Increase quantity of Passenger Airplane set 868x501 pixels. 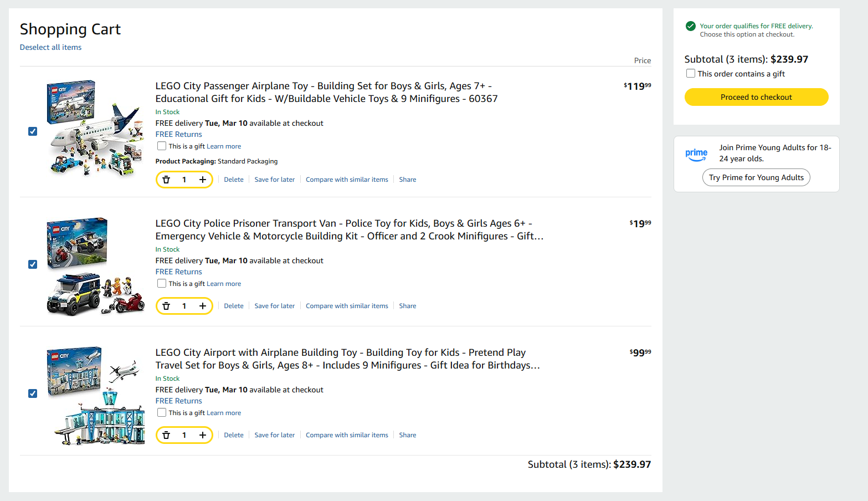(x=203, y=180)
